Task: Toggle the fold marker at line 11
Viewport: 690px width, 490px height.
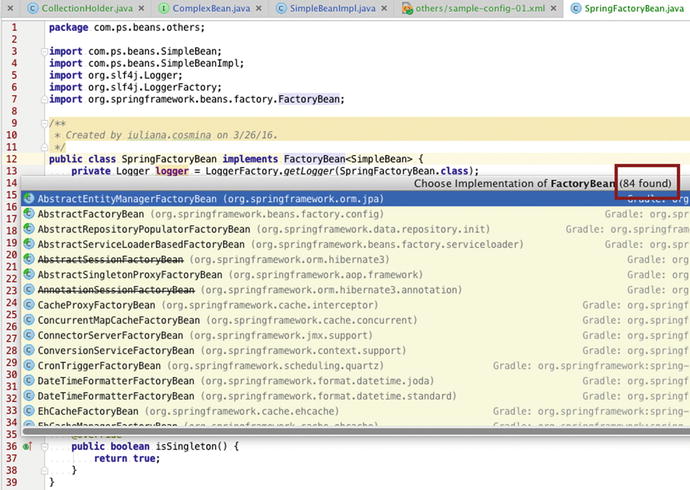Action: 44,147
